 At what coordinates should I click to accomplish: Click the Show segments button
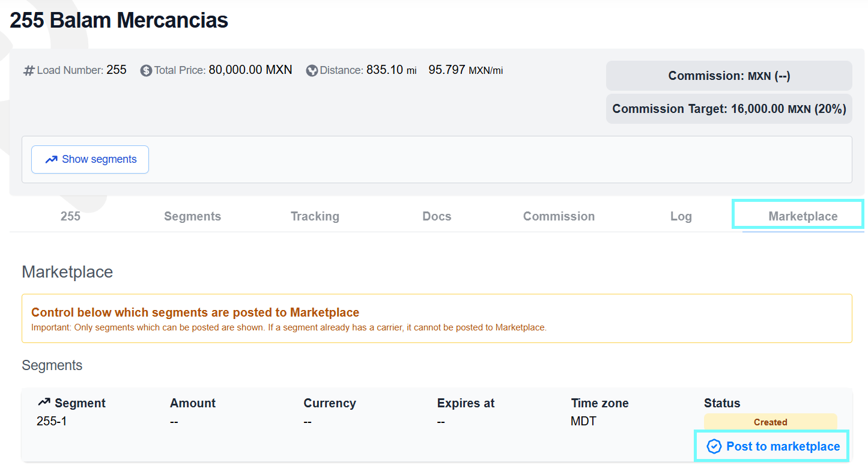(90, 159)
